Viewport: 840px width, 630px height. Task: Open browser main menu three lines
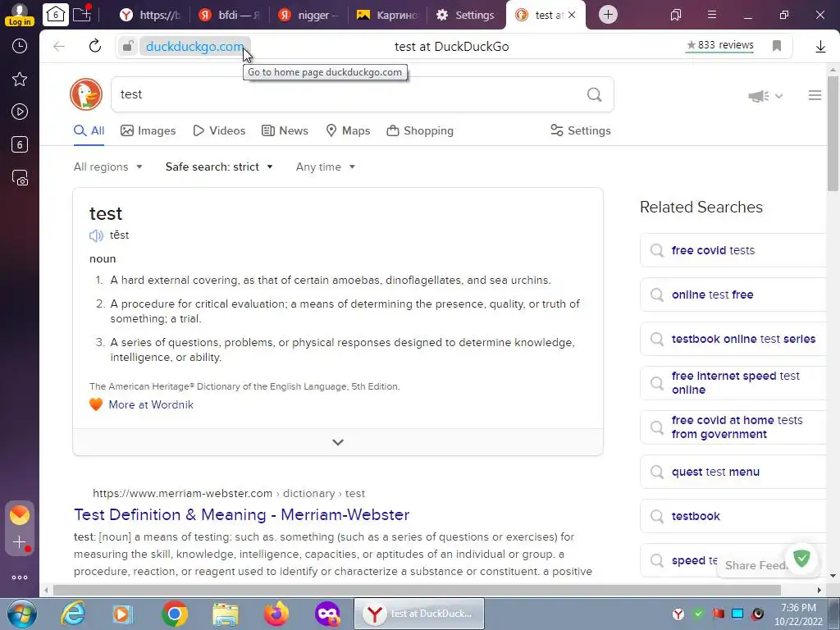point(711,15)
